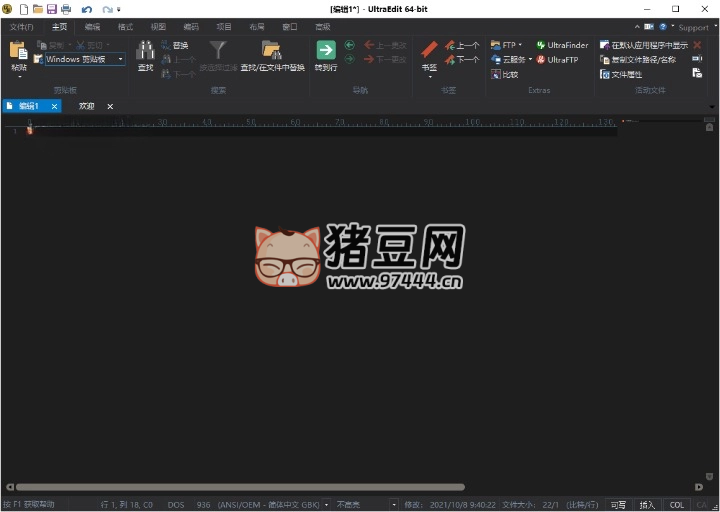
Task: Close the 编辑1 document tab
Action: tap(55, 107)
